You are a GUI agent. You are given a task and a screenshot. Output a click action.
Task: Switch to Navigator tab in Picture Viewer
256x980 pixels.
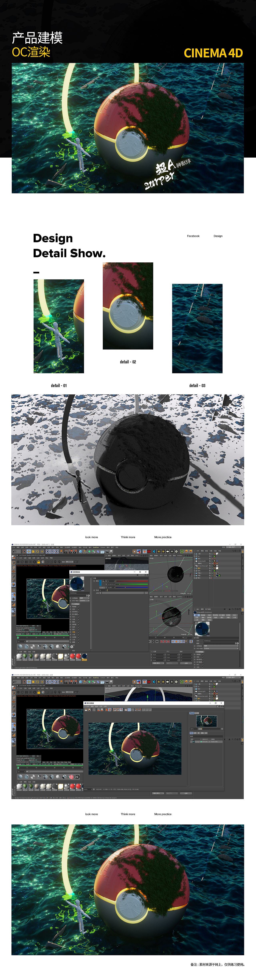coord(192,713)
